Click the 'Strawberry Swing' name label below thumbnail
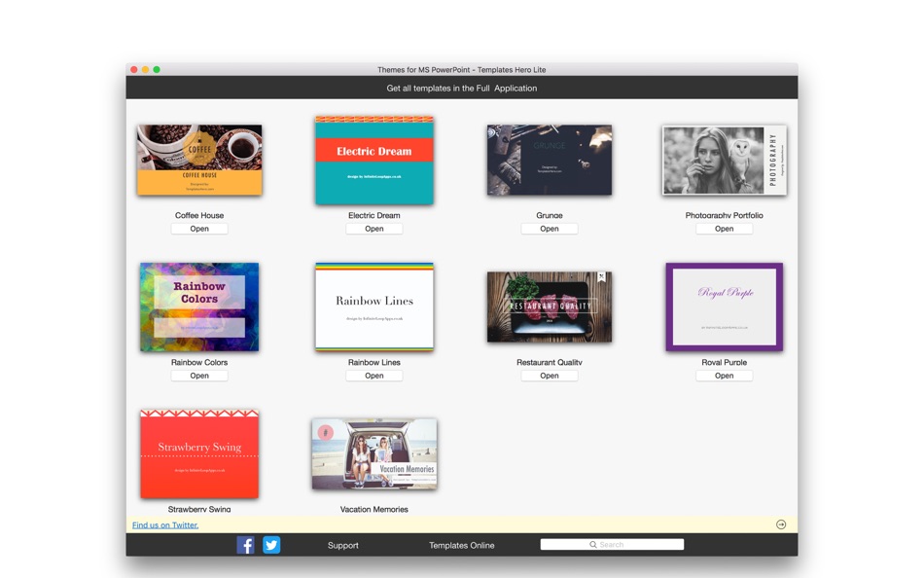The image size is (924, 578). 199,509
